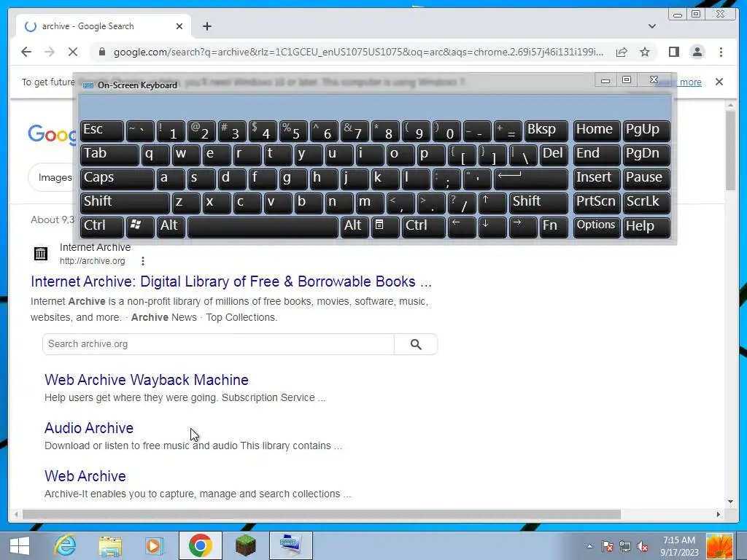Click the up arrow key on keyboard
This screenshot has height=560, width=747.
(492, 203)
